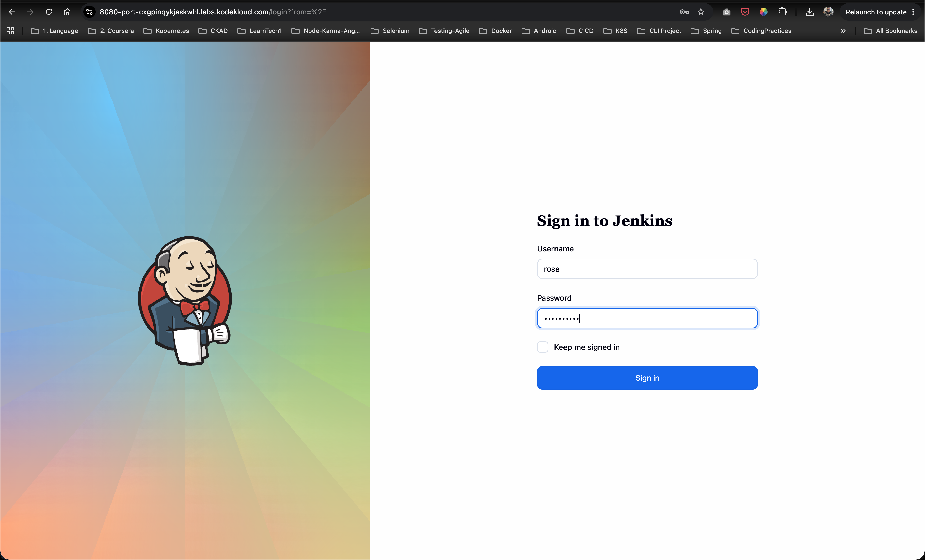Viewport: 925px width, 560px height.
Task: Focus the address bar URL
Action: click(x=213, y=12)
